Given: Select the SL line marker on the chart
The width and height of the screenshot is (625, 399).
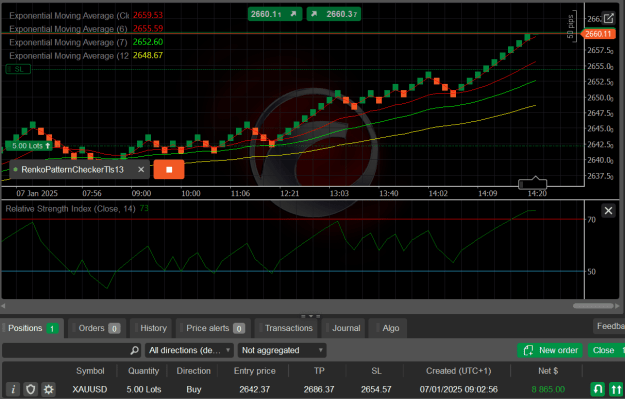Looking at the screenshot, I should [18, 69].
